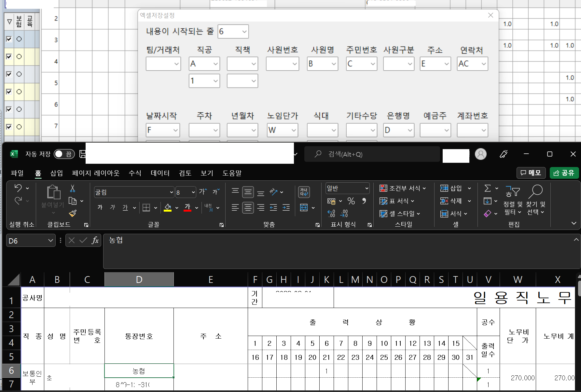
Task: Switch to the 데이터 ribbon tab
Action: point(160,173)
